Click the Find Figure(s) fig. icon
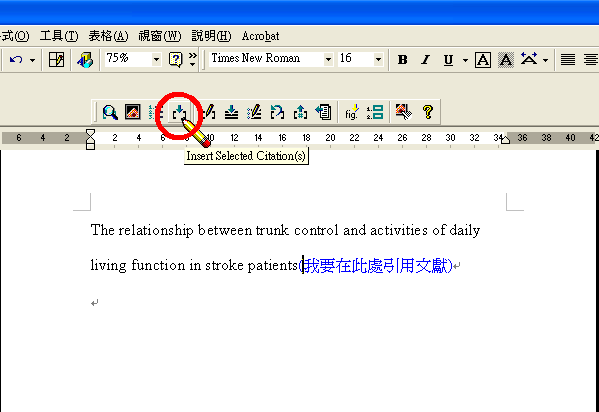Image resolution: width=599 pixels, height=412 pixels. coord(352,112)
